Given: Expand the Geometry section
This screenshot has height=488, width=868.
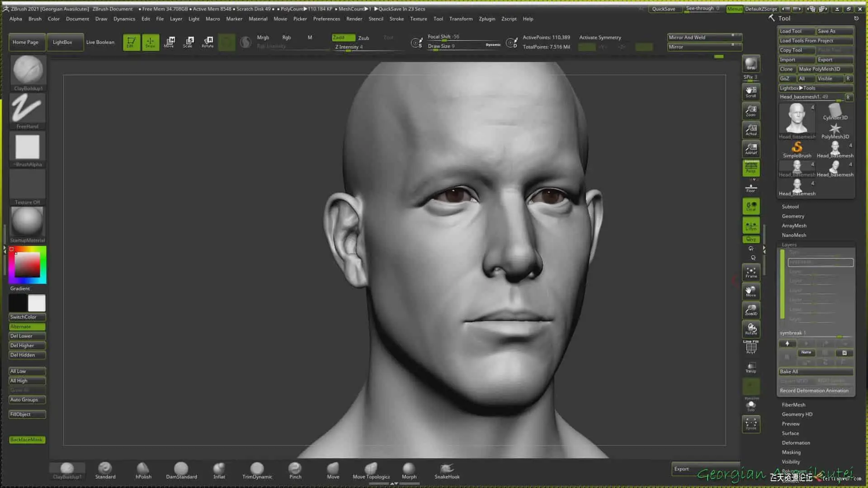Looking at the screenshot, I should (793, 216).
